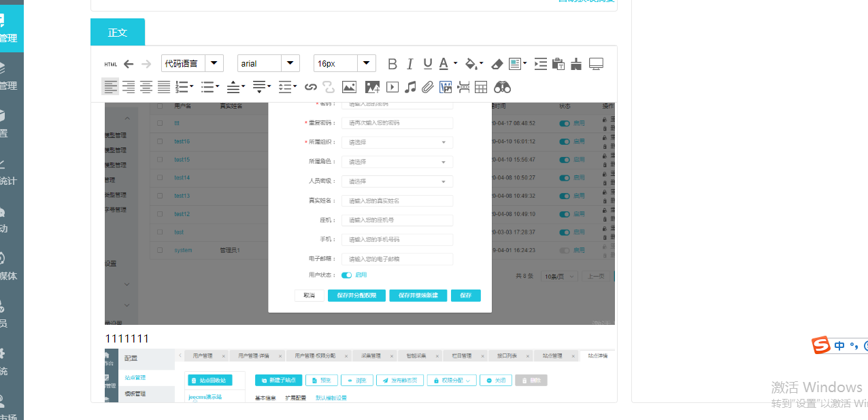Select the eraser clear-formatting tool
Viewport: 868px width, 420px height.
(497, 64)
